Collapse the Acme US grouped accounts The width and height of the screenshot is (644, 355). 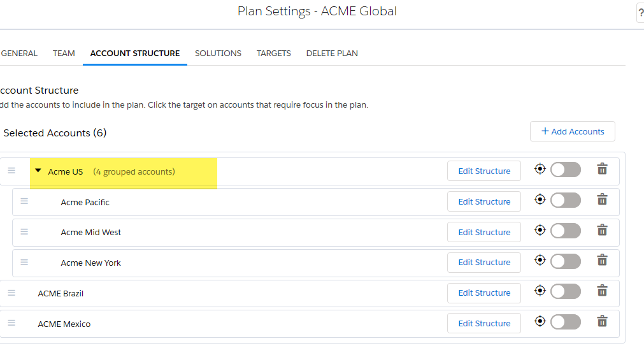pyautogui.click(x=38, y=171)
